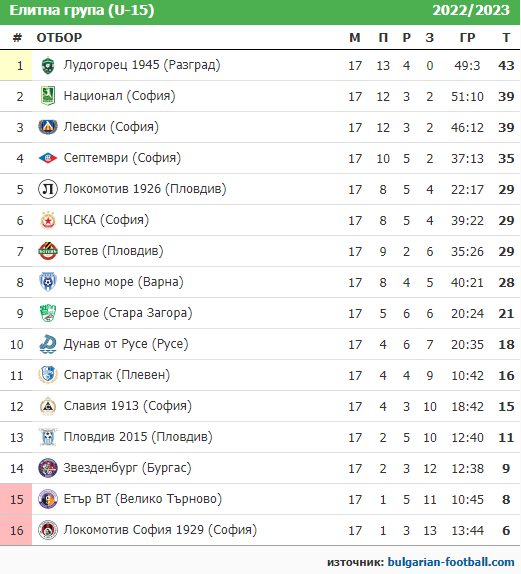
Task: Click the Natsional Sofia club logo
Action: coord(48,96)
